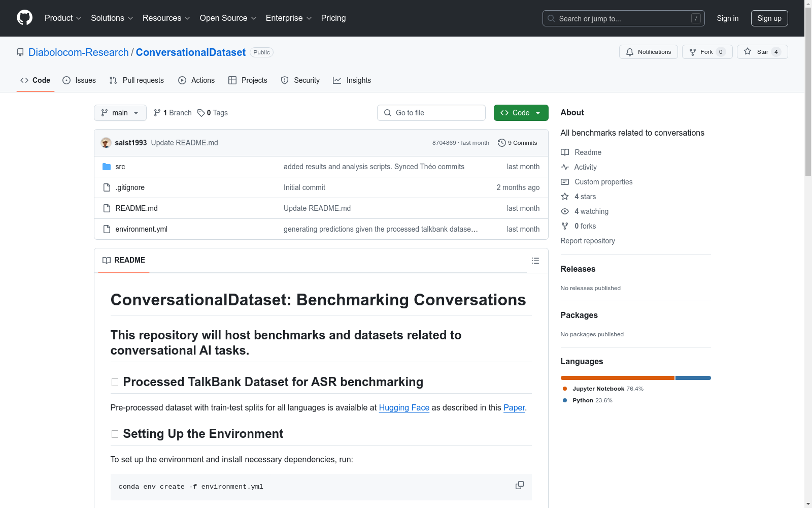812x508 pixels.
Task: Open the README outline list icon
Action: (x=535, y=261)
